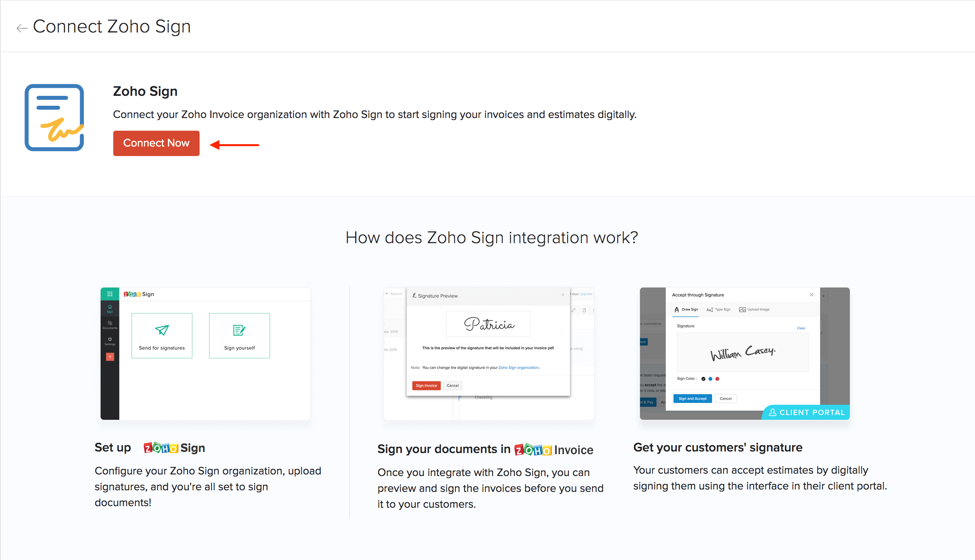
Task: Click the Zoho Sign organization link
Action: [x=518, y=367]
